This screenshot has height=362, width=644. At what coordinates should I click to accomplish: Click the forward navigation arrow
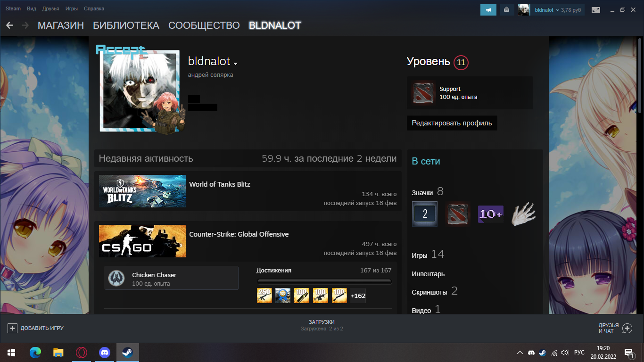coord(25,25)
